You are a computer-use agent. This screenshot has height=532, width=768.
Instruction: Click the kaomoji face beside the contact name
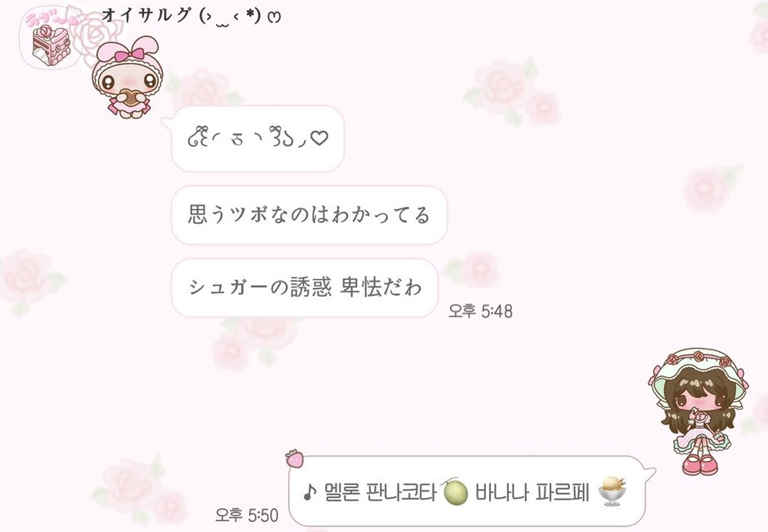(239, 17)
